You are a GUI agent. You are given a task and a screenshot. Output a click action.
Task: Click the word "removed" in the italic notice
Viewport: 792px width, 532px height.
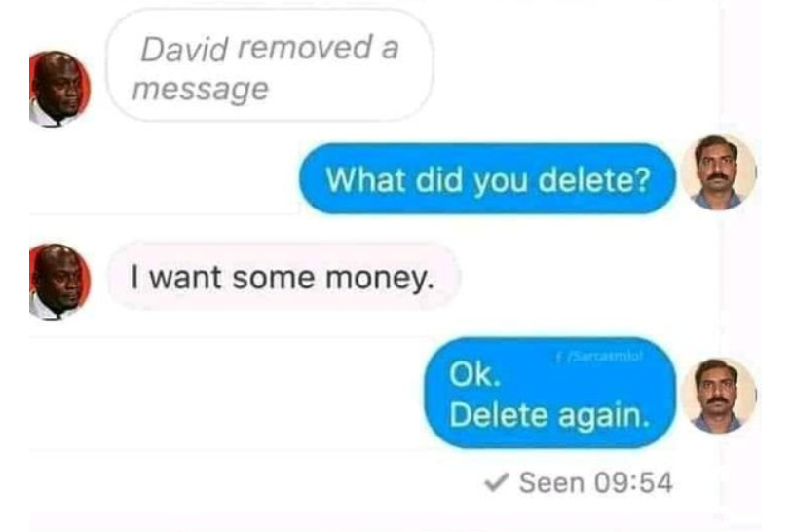click(304, 48)
